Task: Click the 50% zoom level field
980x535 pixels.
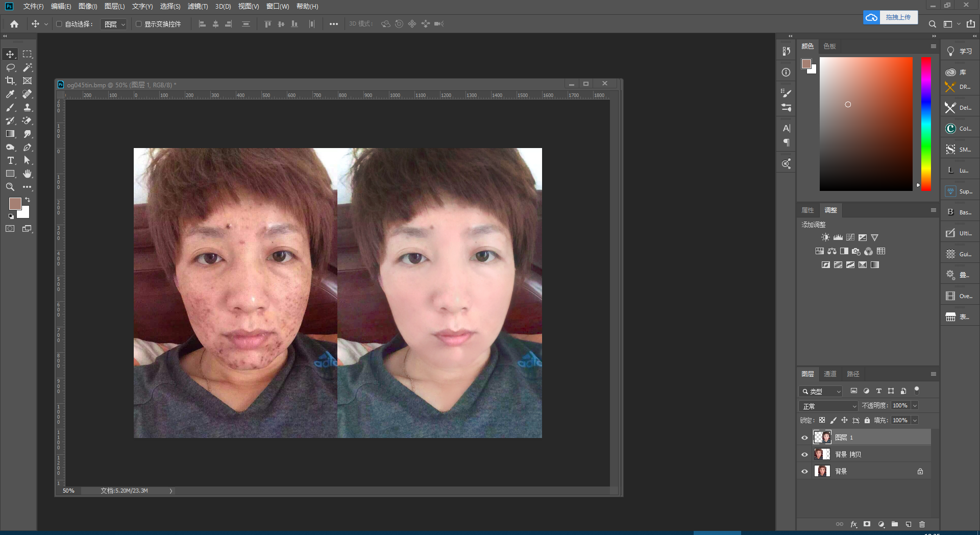Action: pyautogui.click(x=68, y=491)
